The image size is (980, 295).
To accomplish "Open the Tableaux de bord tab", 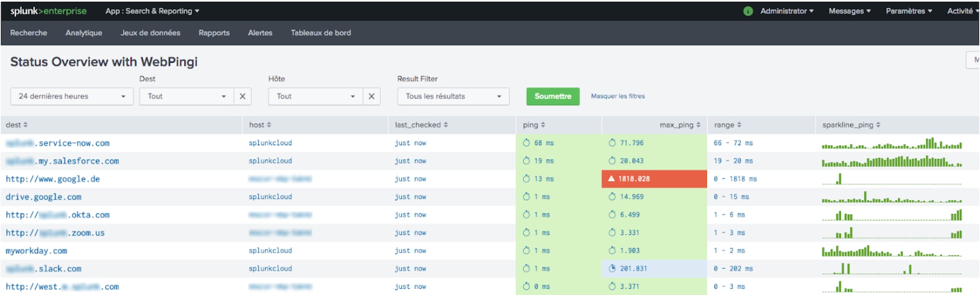I will (321, 33).
